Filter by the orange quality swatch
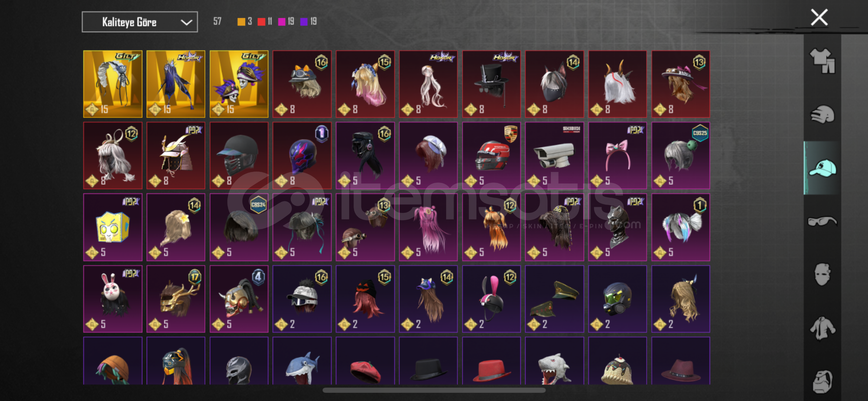The height and width of the screenshot is (401, 868). (241, 22)
